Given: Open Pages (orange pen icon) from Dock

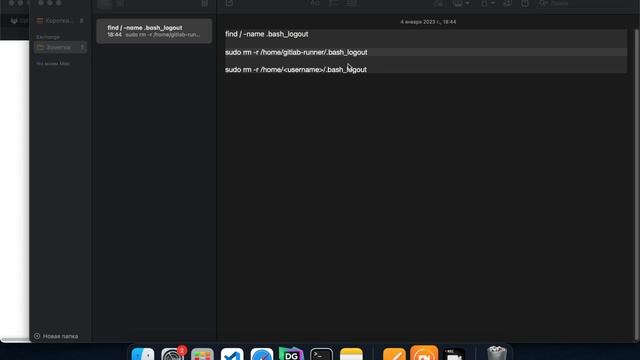Looking at the screenshot, I should [x=394, y=354].
